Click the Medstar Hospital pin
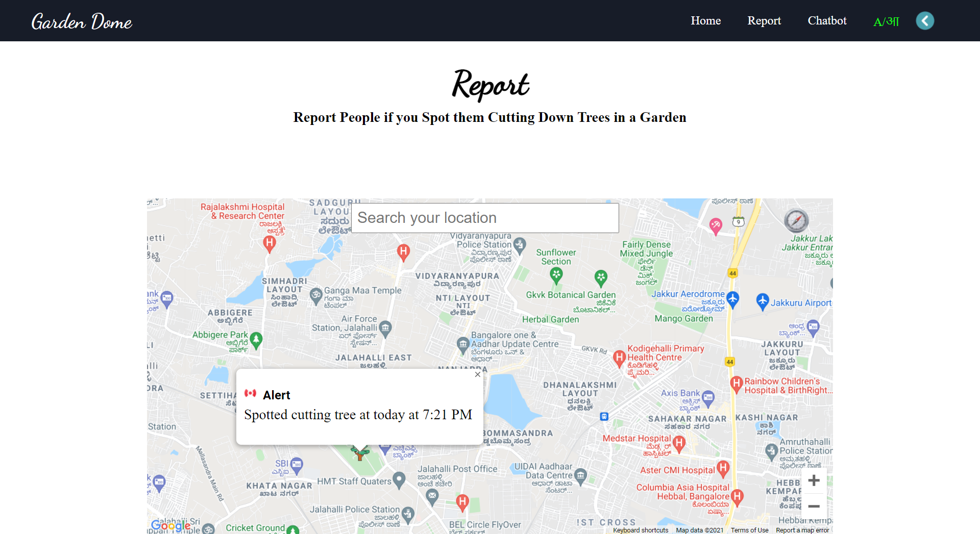980x534 pixels. 679,444
